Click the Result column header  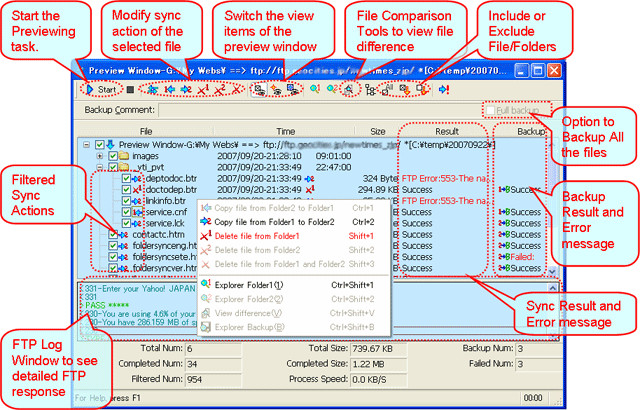[x=447, y=131]
